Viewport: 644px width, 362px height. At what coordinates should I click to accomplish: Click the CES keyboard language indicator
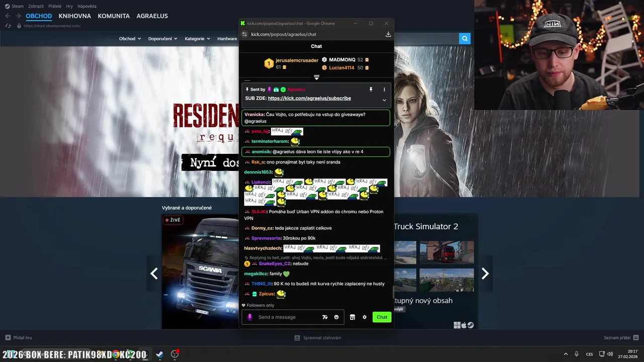point(589,354)
